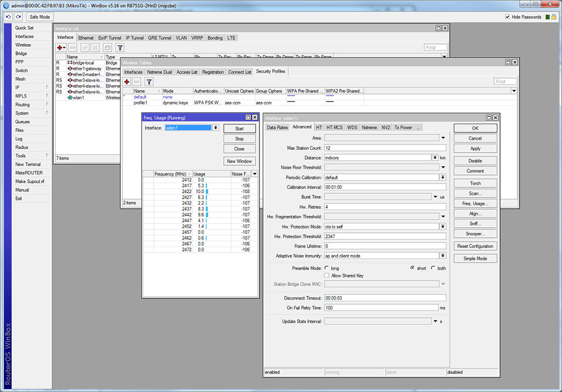Open the Hw. Protection Mode dropdown
This screenshot has width=562, height=392.
pos(442,226)
